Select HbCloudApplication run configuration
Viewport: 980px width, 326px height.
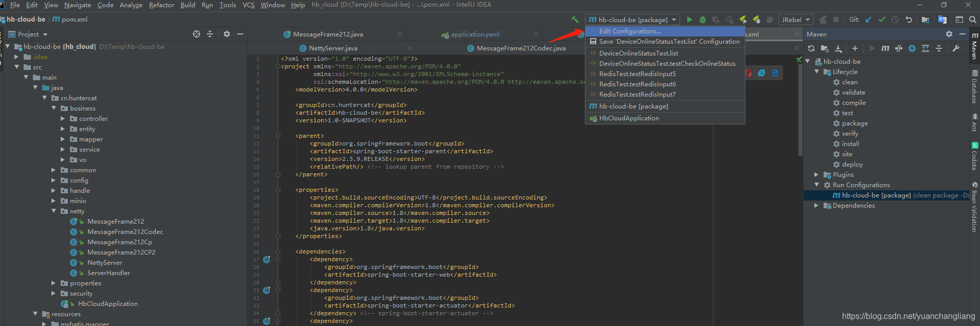tap(665, 118)
